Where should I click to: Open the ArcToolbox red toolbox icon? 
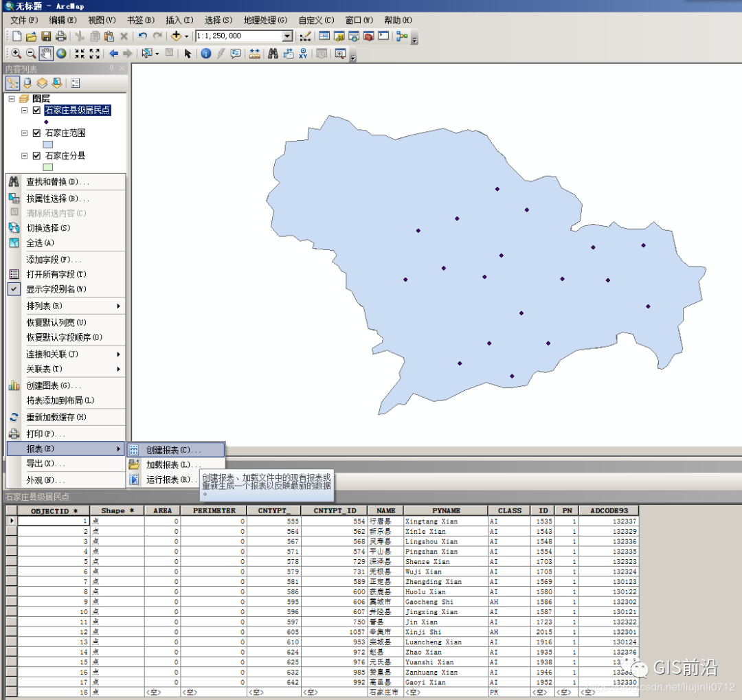369,36
